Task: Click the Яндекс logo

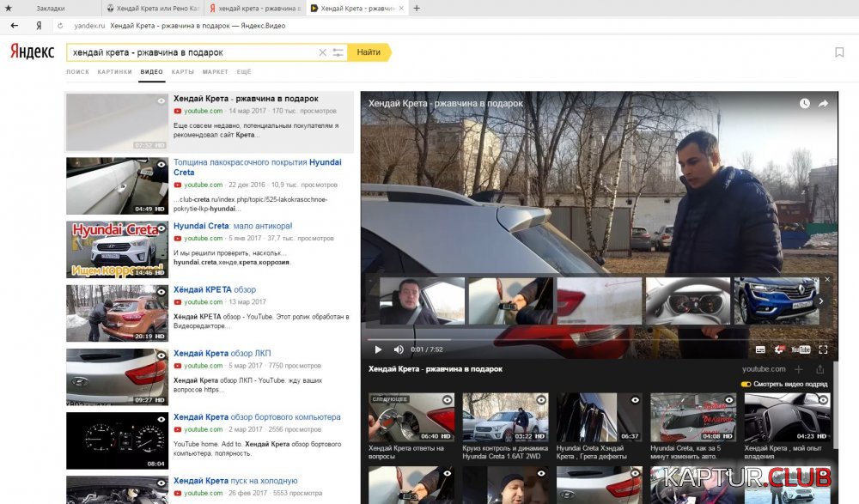Action: (33, 52)
